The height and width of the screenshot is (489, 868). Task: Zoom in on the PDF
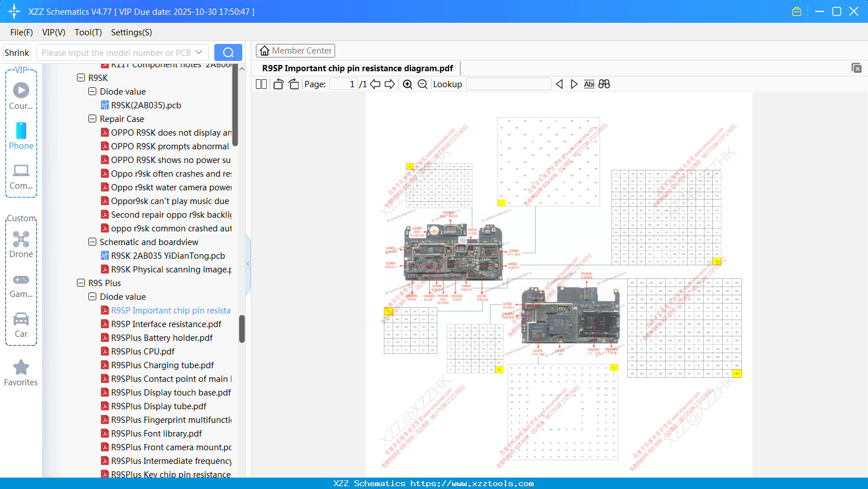coord(407,84)
